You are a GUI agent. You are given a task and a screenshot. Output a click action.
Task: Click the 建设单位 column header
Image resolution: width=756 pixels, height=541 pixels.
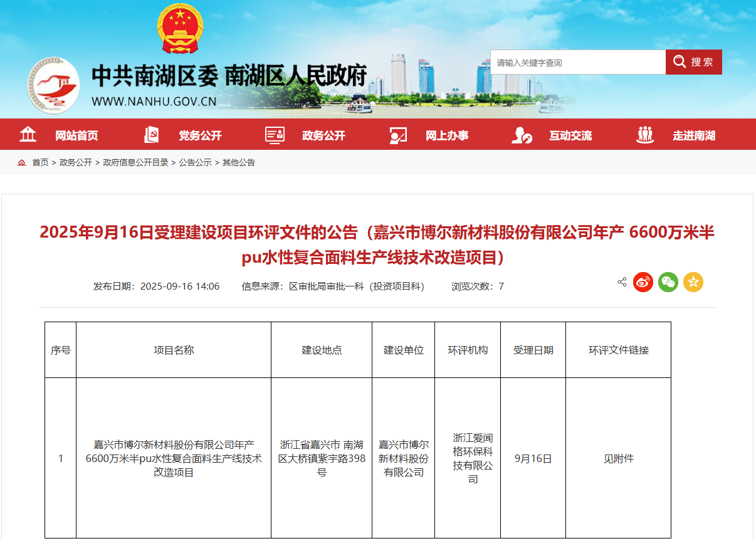point(404,350)
